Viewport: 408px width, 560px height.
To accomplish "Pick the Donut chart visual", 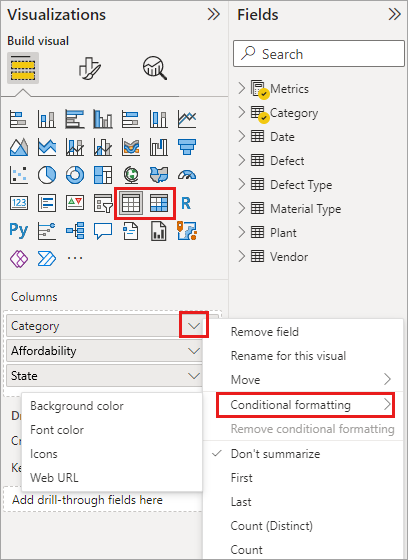I will (75, 175).
